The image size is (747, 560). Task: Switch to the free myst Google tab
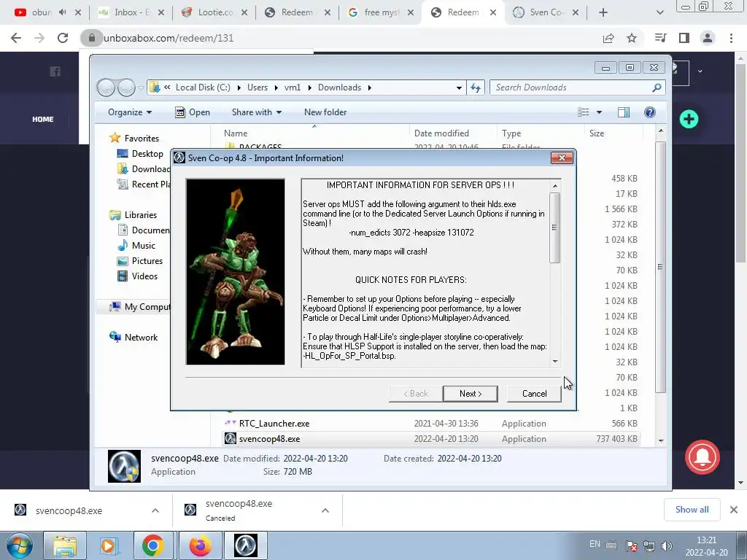(x=380, y=12)
